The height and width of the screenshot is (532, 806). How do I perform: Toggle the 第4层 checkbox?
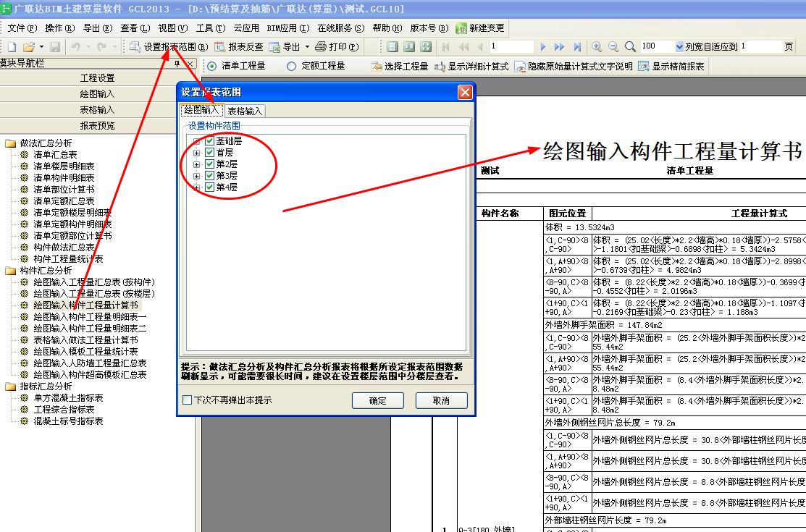[x=209, y=187]
